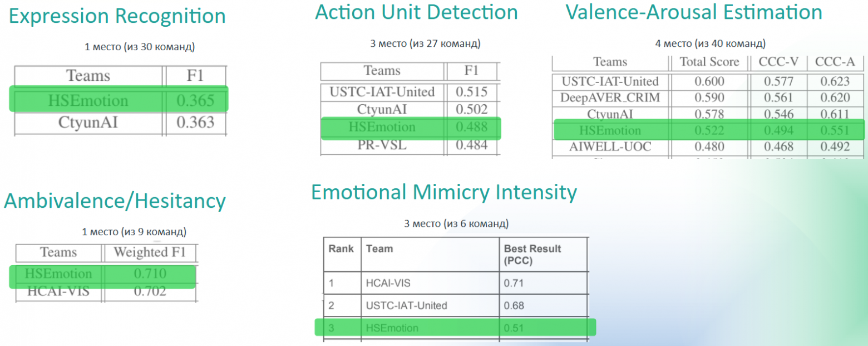Click the Expression Recognition heading

coord(117,17)
